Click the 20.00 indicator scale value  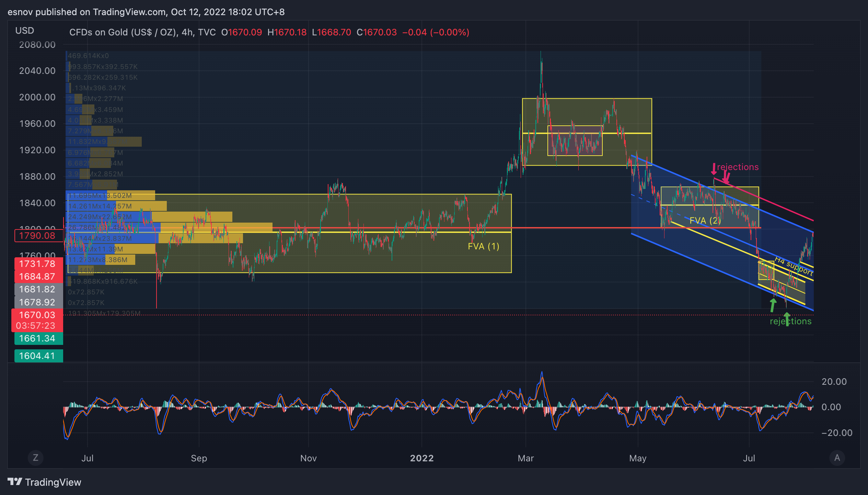coord(834,382)
